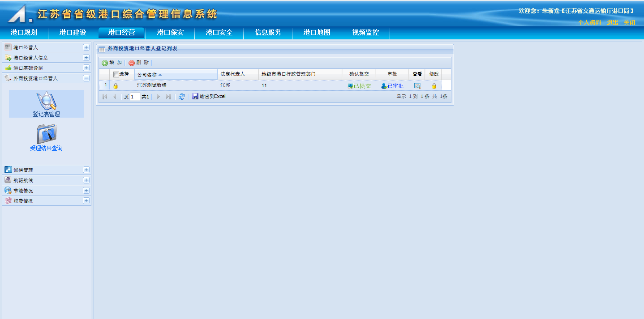Export the list with 输出到Excel
Image resolution: width=644 pixels, height=319 pixels.
click(x=209, y=97)
